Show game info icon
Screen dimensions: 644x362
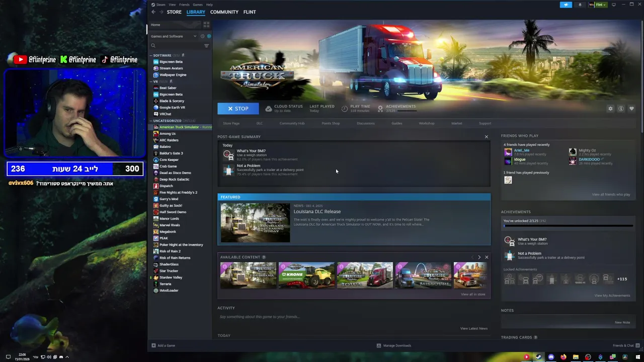pyautogui.click(x=621, y=109)
